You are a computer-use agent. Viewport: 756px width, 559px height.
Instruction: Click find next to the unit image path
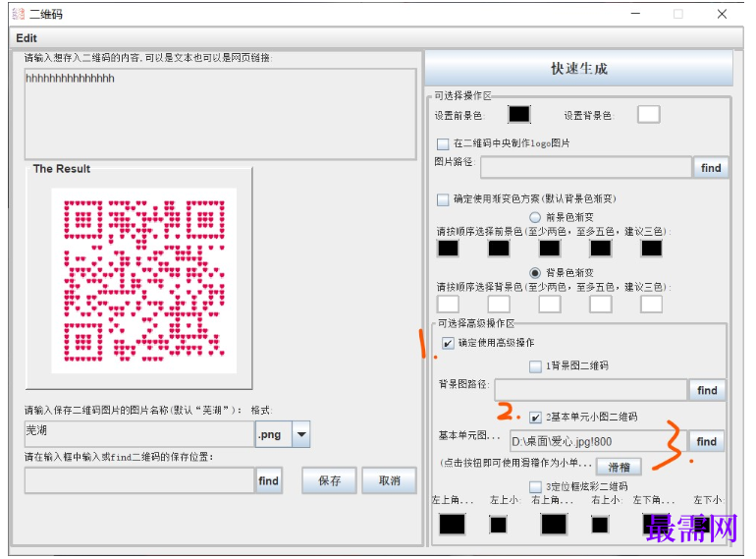(706, 441)
